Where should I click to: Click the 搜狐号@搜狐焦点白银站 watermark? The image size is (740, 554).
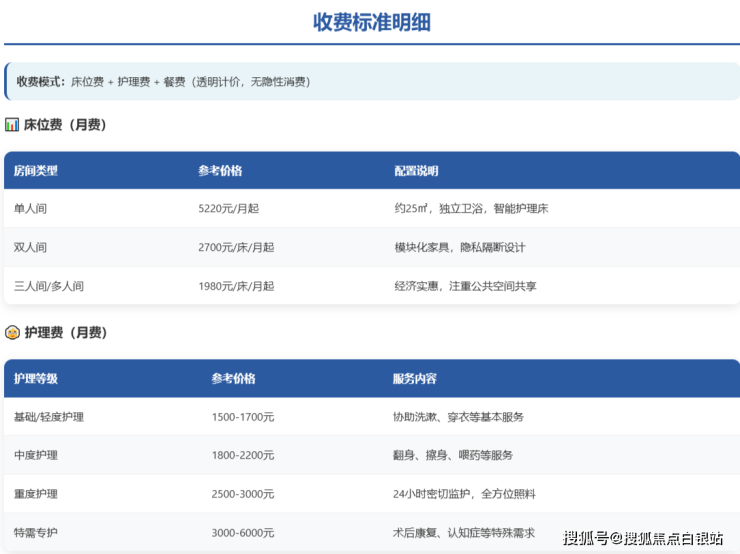[643, 539]
